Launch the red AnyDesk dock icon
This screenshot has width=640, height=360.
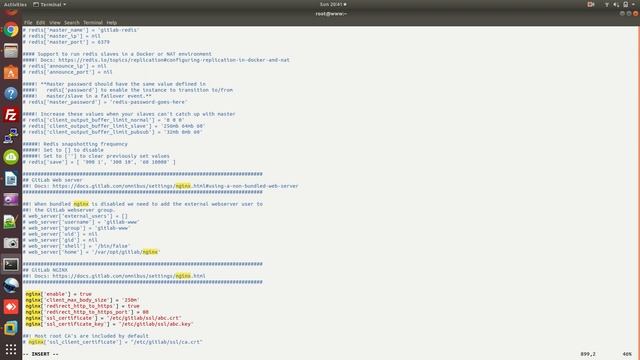pos(11,307)
